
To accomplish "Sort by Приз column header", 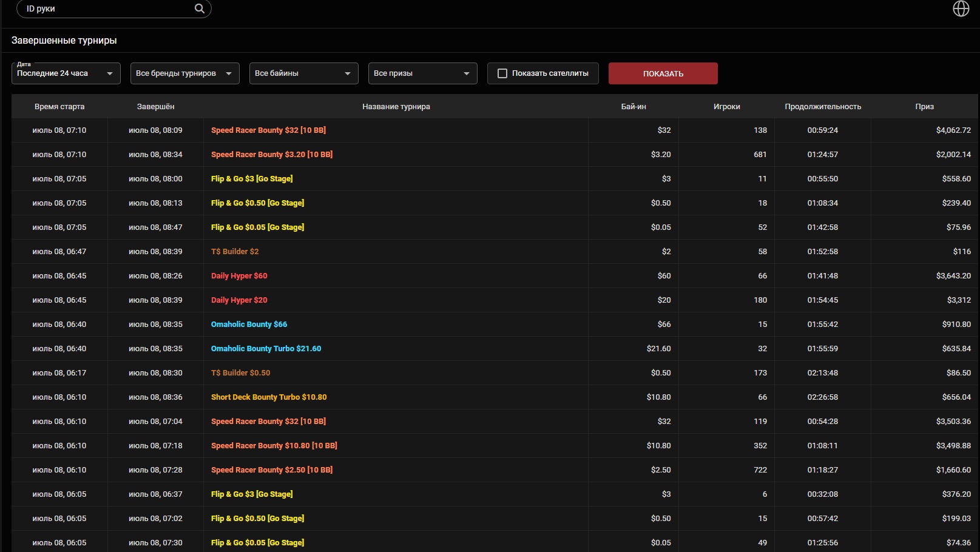I will click(x=925, y=106).
